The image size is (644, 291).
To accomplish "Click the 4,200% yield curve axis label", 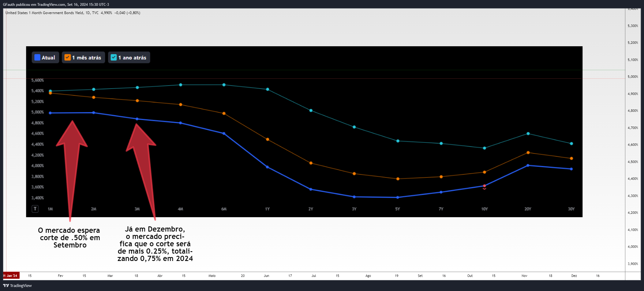I will (37, 155).
